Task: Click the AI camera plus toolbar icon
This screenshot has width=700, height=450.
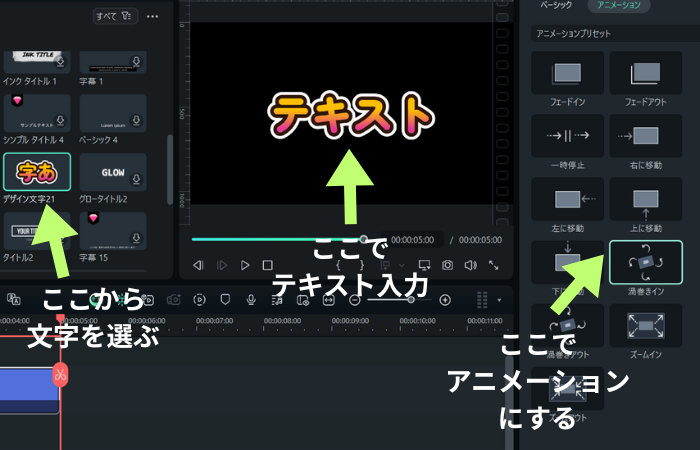Action: [x=174, y=300]
